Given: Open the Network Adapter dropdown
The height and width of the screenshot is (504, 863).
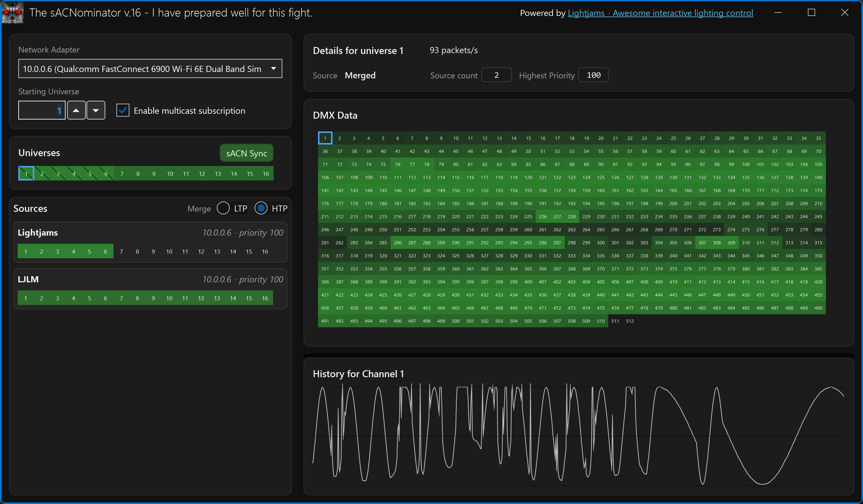Looking at the screenshot, I should (x=150, y=69).
